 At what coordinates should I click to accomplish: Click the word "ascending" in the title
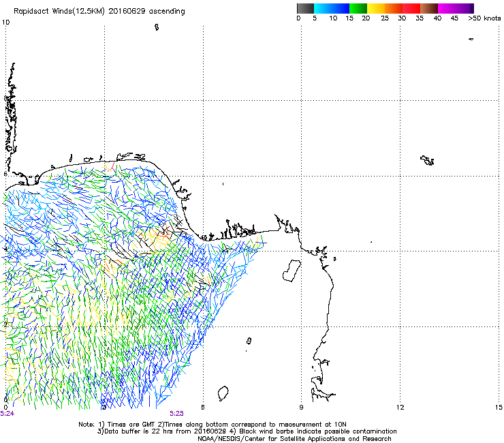pyautogui.click(x=167, y=12)
